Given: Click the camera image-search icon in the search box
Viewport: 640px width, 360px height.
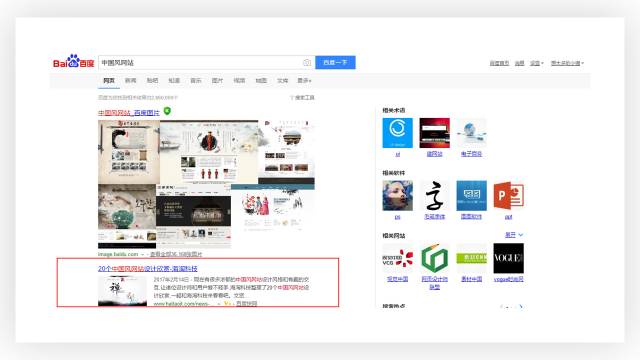Looking at the screenshot, I should tap(307, 62).
